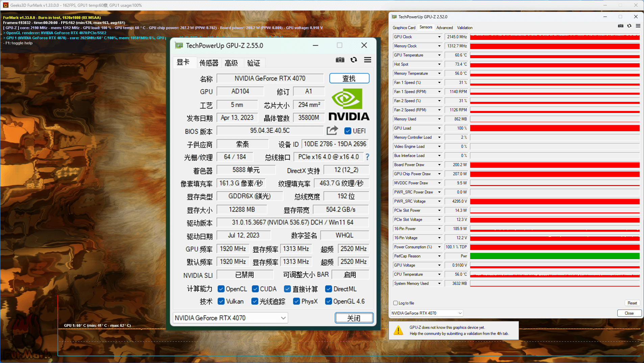644x363 pixels.
Task: Expand the Hot Spot sensor dropdown
Action: [439, 64]
